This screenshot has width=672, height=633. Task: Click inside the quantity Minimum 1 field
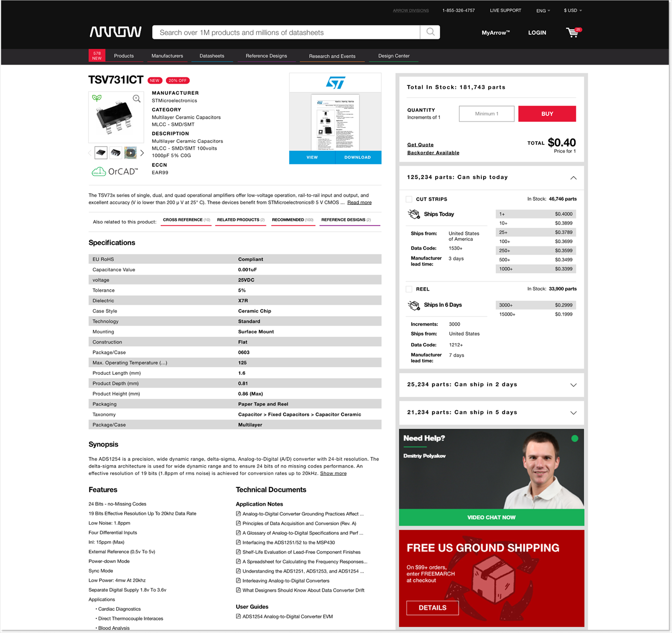pos(486,114)
